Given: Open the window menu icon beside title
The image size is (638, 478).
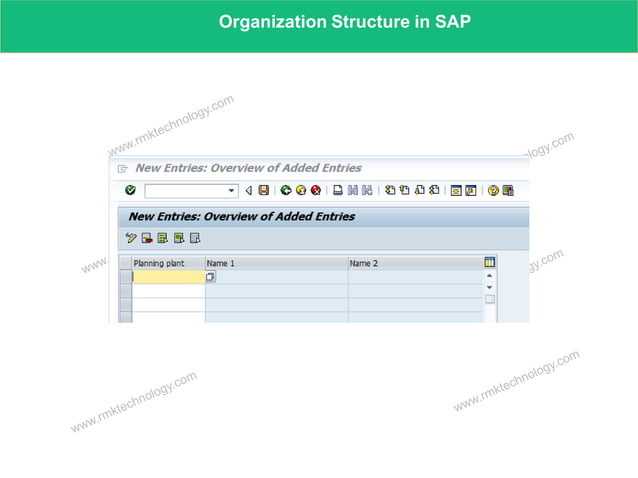Looking at the screenshot, I should tap(122, 168).
